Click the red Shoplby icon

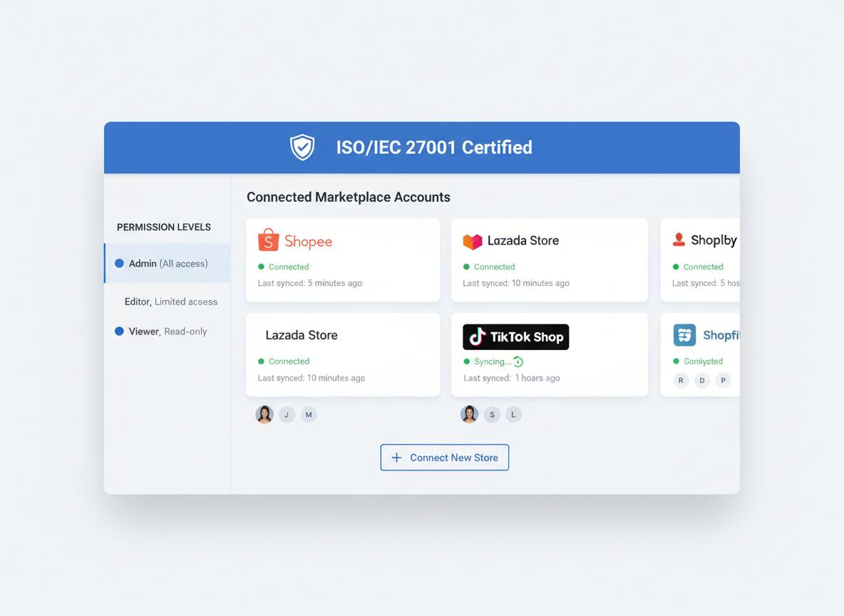tap(679, 240)
